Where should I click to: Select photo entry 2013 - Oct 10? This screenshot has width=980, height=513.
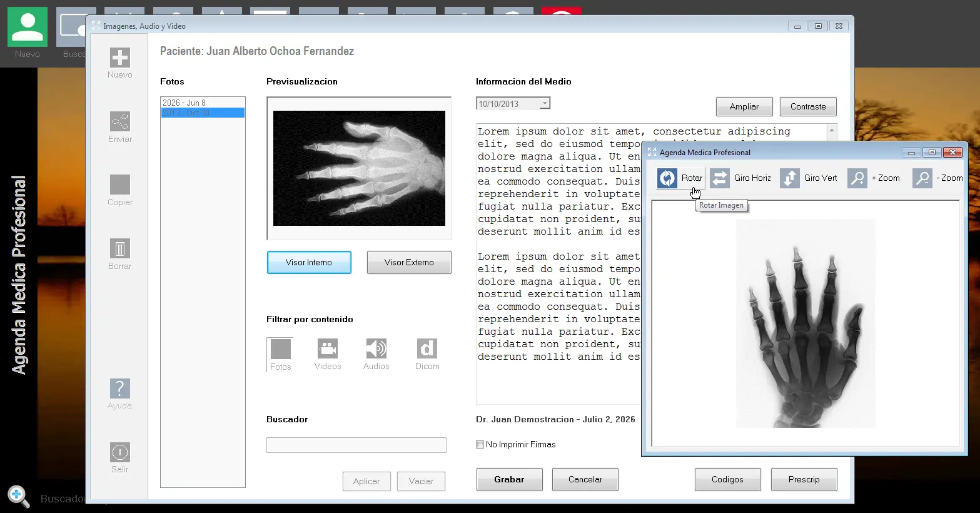[203, 113]
